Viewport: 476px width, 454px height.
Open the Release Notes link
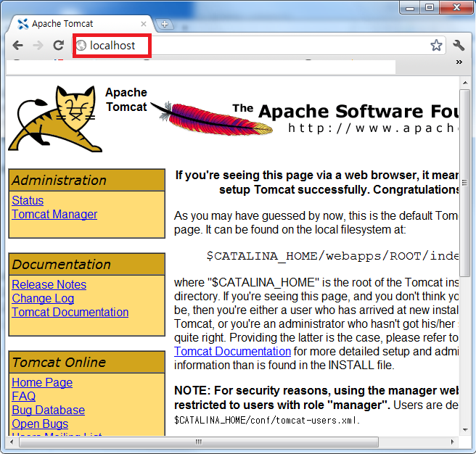pyautogui.click(x=49, y=285)
